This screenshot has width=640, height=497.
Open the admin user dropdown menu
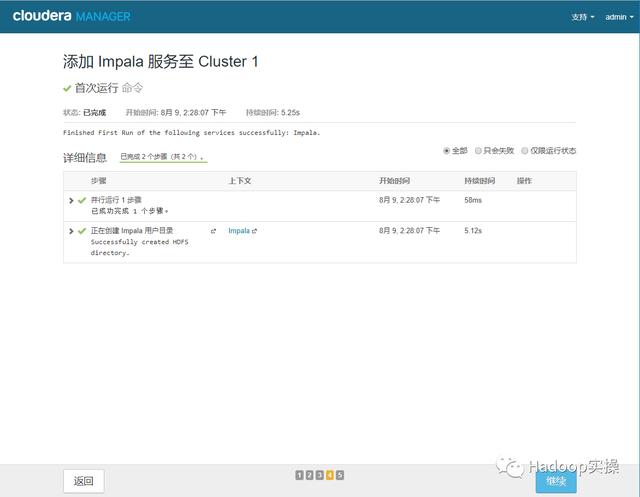pyautogui.click(x=619, y=17)
